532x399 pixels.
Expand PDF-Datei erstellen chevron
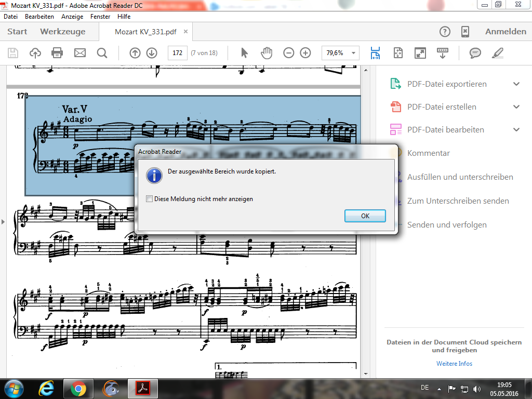(516, 107)
